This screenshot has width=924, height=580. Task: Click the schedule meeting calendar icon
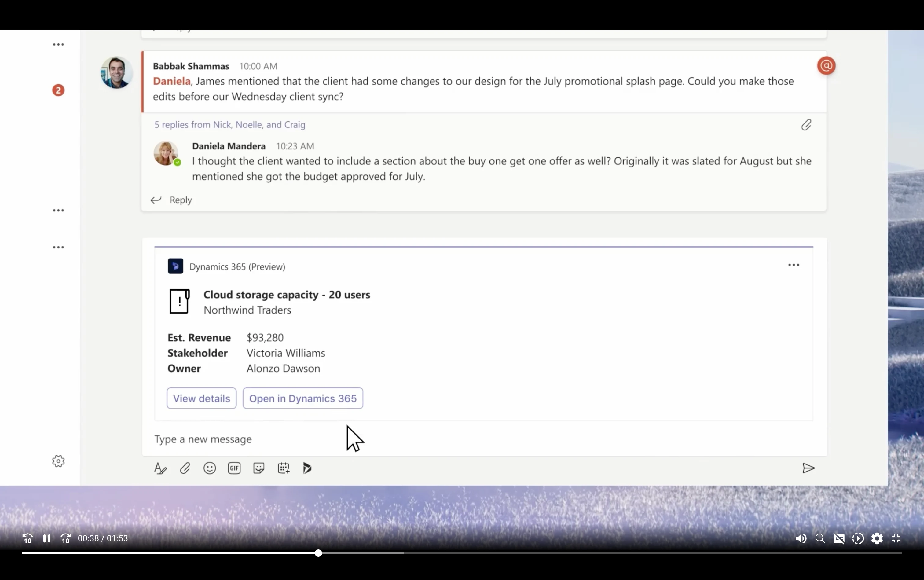coord(284,468)
